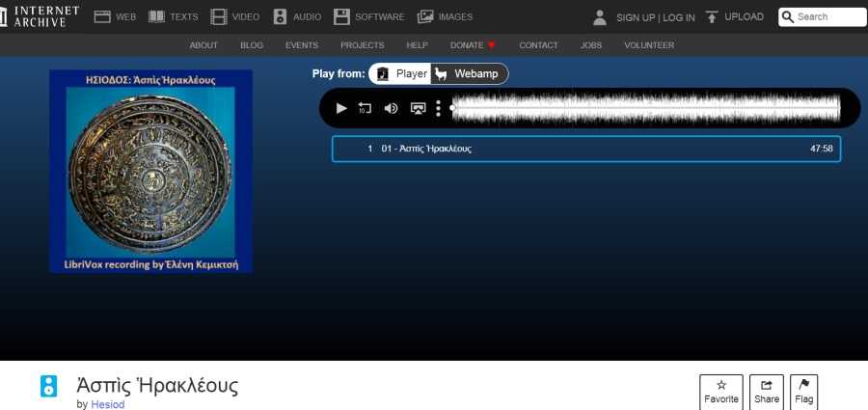Open the Audio section
The image size is (868, 410).
(296, 16)
